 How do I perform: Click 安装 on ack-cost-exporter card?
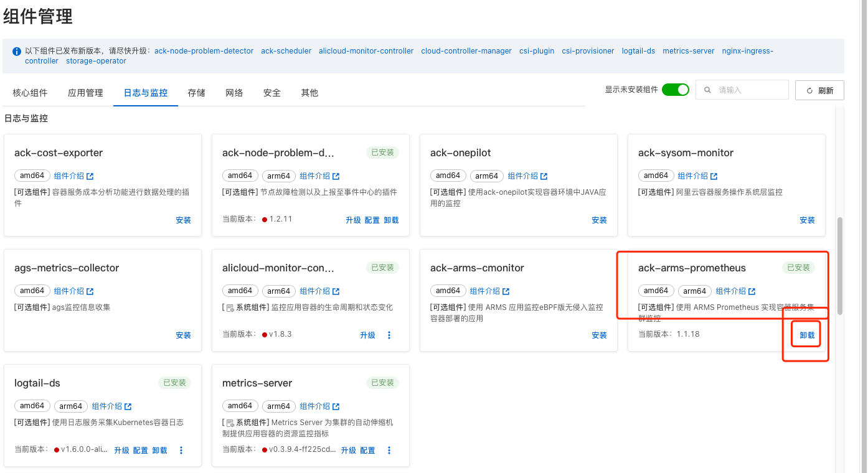point(183,220)
